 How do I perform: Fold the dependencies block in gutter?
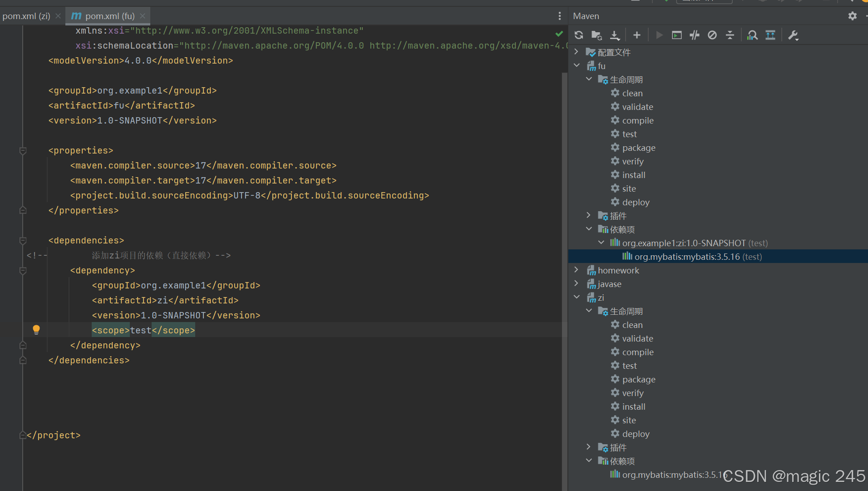[x=23, y=240]
